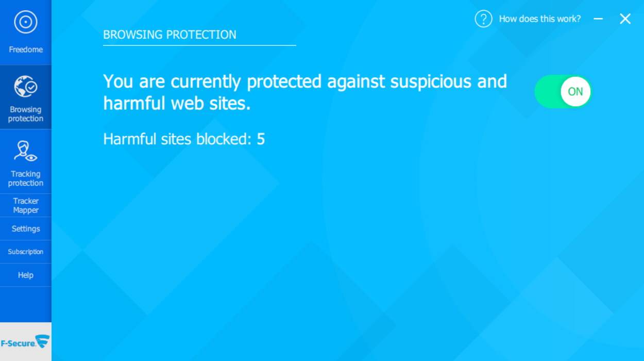Go to the Tracking protection text label
Image resolution: width=644 pixels, height=361 pixels.
pos(26,178)
